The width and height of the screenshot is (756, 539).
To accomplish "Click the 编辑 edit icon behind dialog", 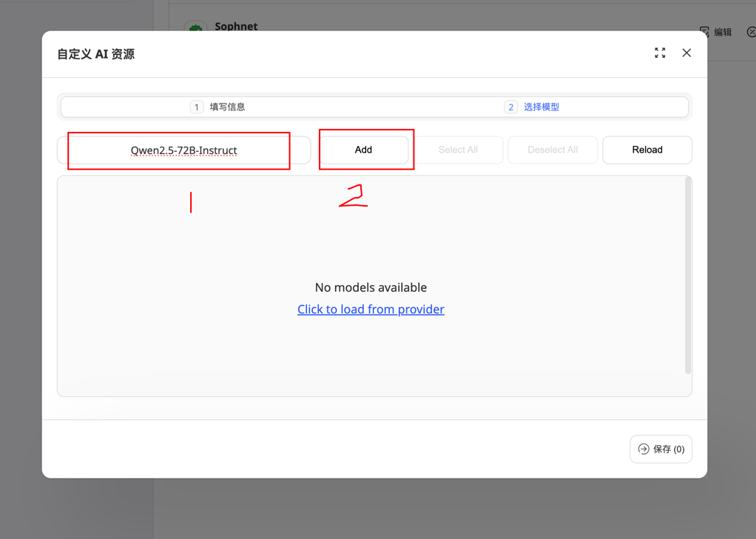I will [x=704, y=32].
